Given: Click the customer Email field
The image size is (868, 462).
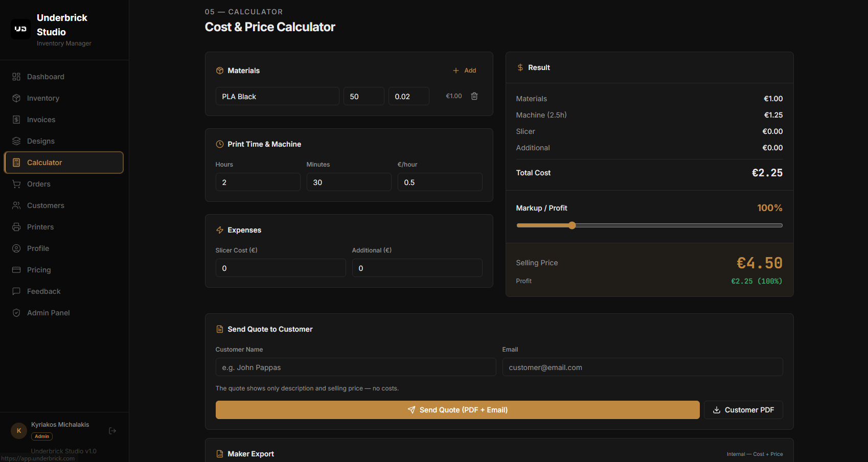Looking at the screenshot, I should tap(643, 367).
